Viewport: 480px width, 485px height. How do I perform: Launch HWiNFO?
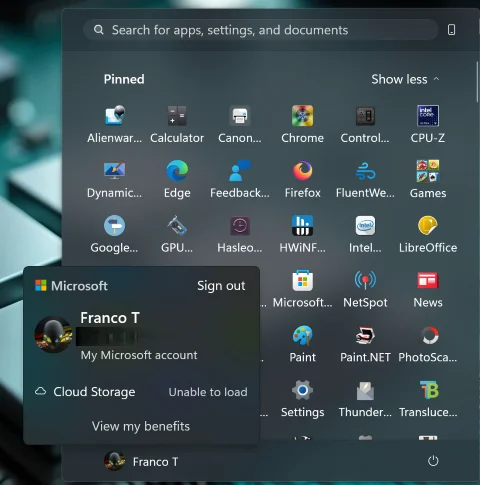click(302, 234)
